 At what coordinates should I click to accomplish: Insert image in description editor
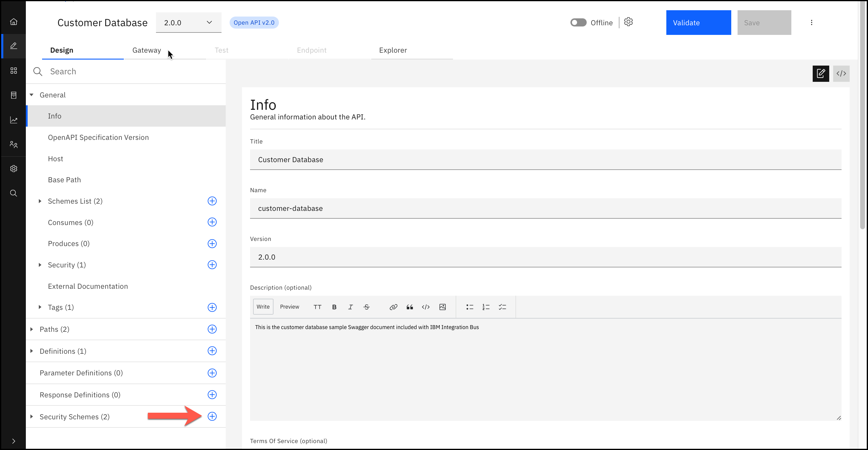[x=442, y=307]
